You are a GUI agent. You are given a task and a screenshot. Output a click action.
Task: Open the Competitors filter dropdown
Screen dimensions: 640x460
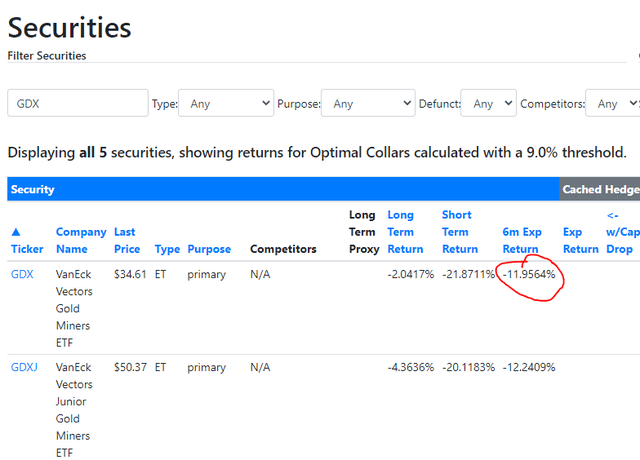click(x=614, y=103)
